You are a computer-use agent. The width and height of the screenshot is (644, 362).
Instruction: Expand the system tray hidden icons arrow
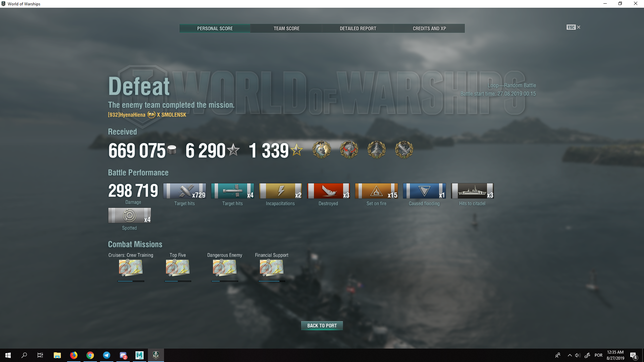570,355
